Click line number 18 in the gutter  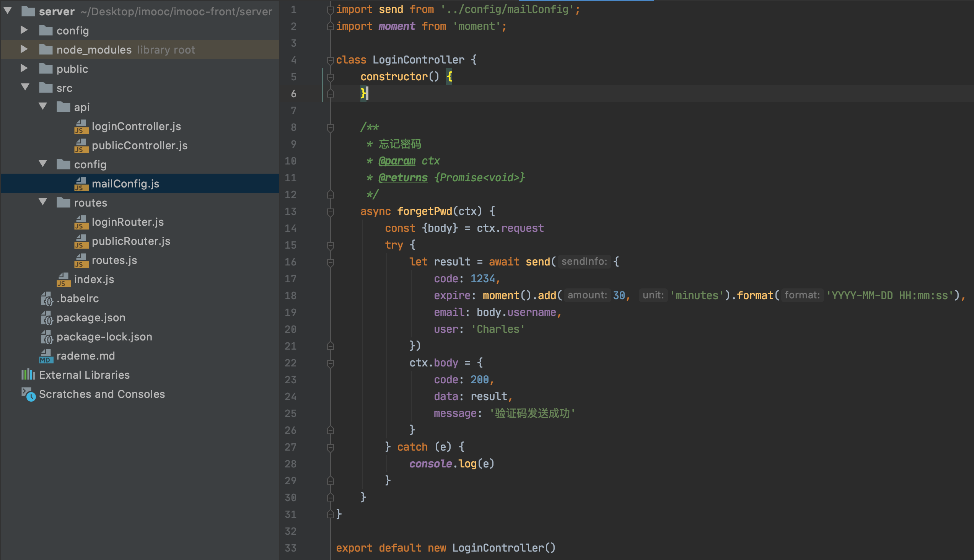290,295
